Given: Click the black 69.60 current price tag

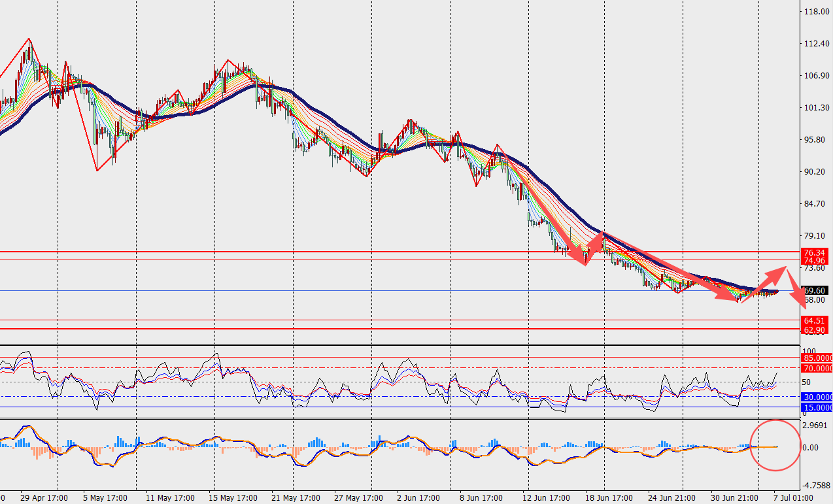Looking at the screenshot, I should click(815, 290).
